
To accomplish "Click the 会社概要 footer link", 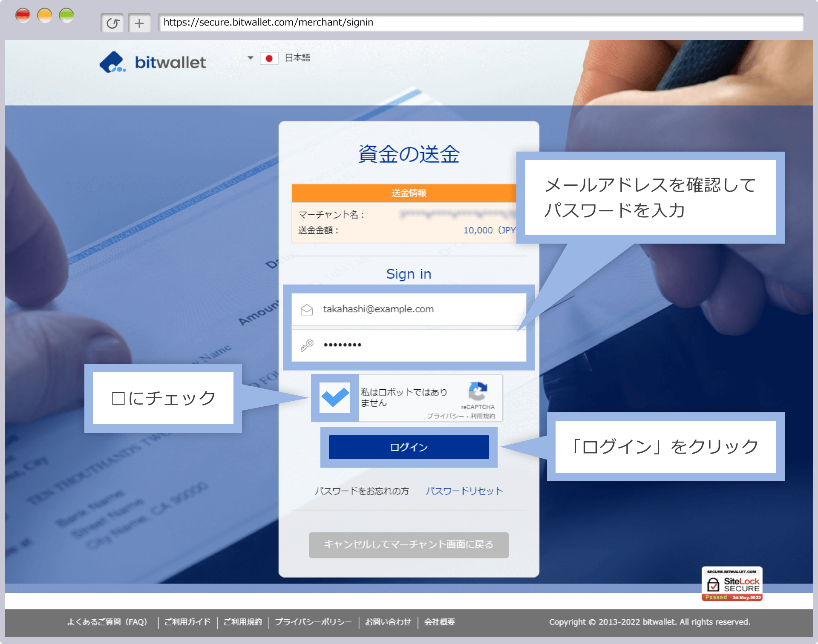I will (439, 622).
